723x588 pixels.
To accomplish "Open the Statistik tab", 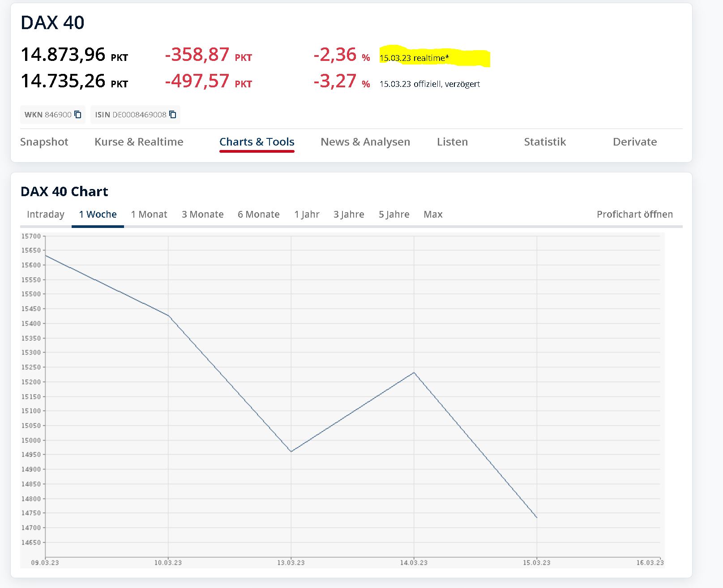I will (x=545, y=142).
